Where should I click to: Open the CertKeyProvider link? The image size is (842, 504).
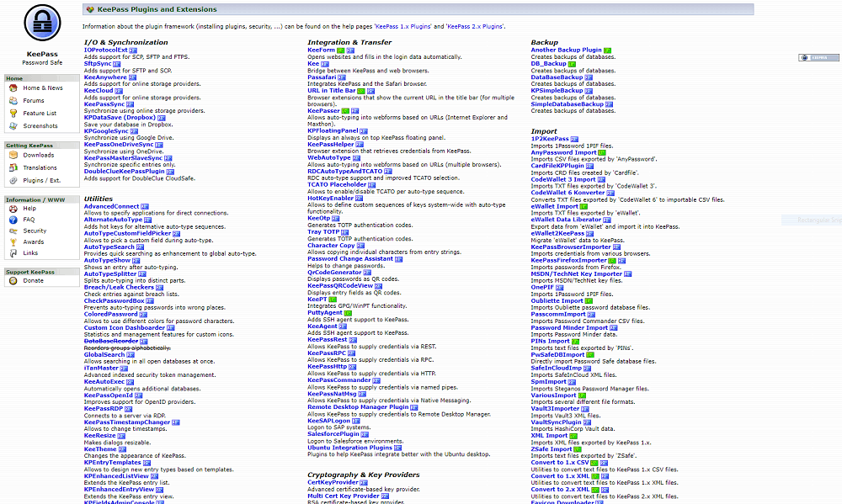point(333,482)
